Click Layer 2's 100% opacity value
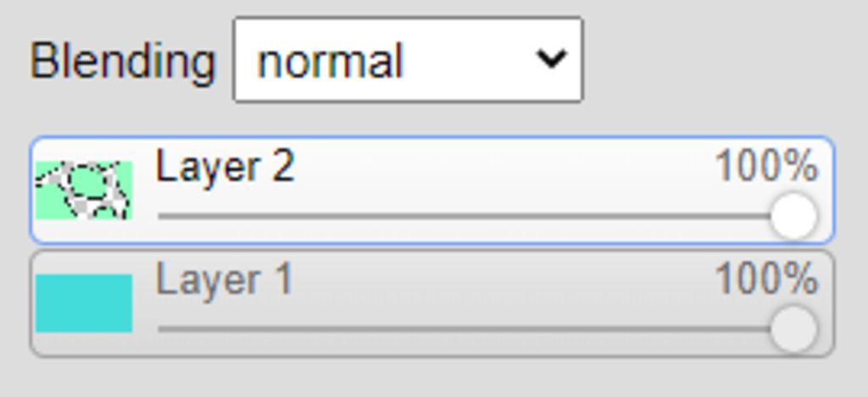Viewport: 868px width, 397px height. click(766, 165)
